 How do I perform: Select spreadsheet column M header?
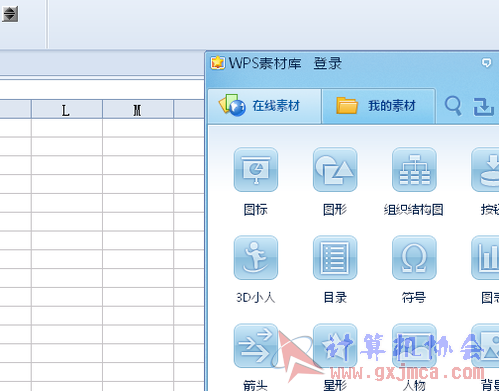click(138, 109)
